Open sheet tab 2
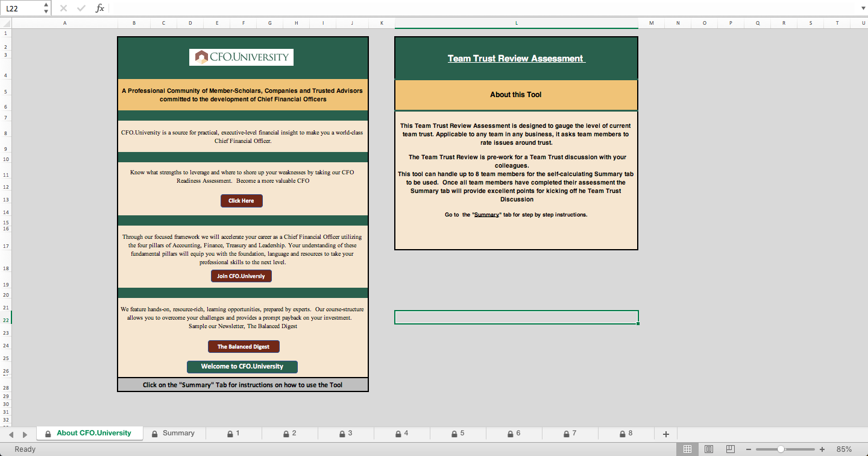The image size is (868, 456). tap(289, 433)
